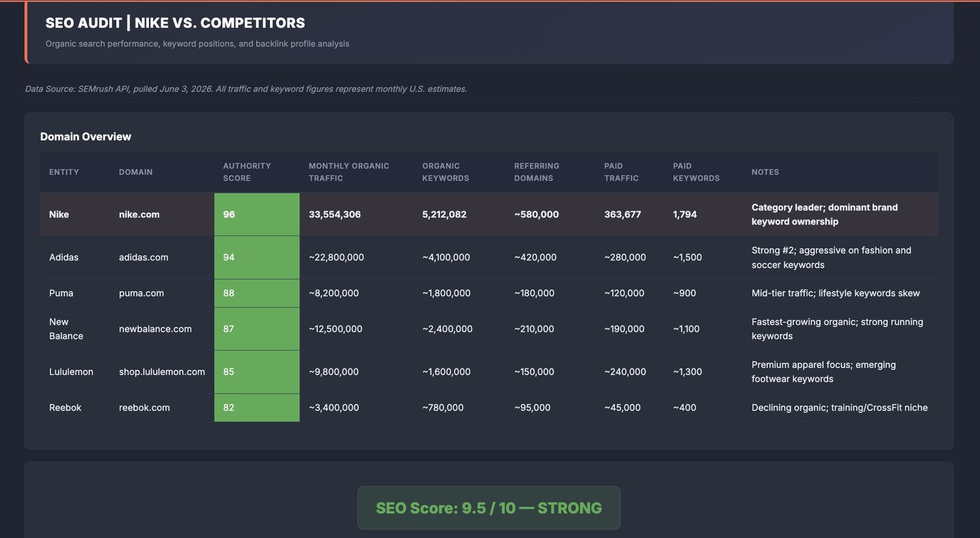Click Reebok authority score 82

click(x=257, y=408)
